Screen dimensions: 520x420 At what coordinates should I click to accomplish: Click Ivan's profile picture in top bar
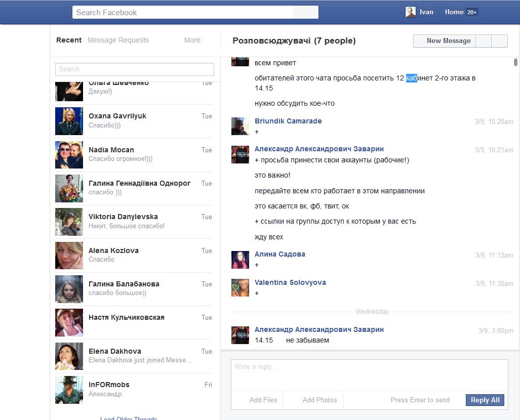coord(411,12)
